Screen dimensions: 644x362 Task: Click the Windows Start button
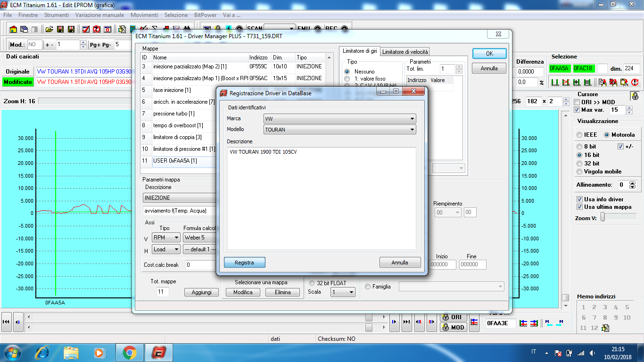tap(12, 352)
